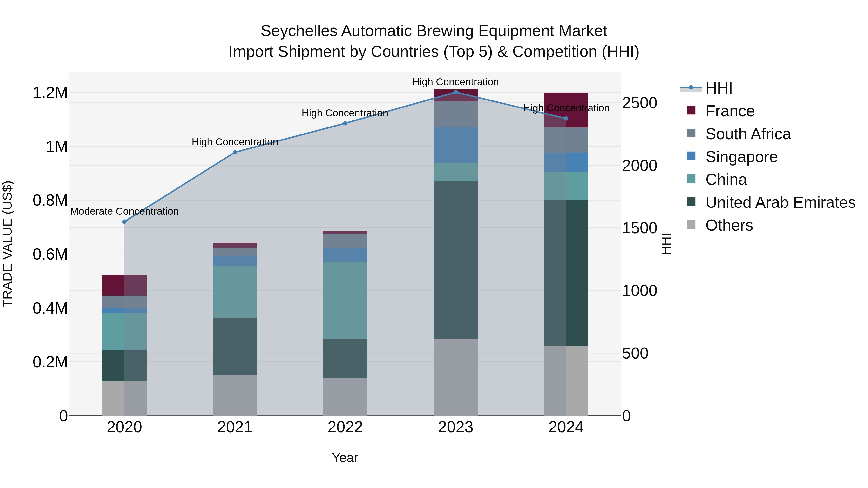The width and height of the screenshot is (868, 488).
Task: Hide South Africa series via legend
Action: [739, 134]
